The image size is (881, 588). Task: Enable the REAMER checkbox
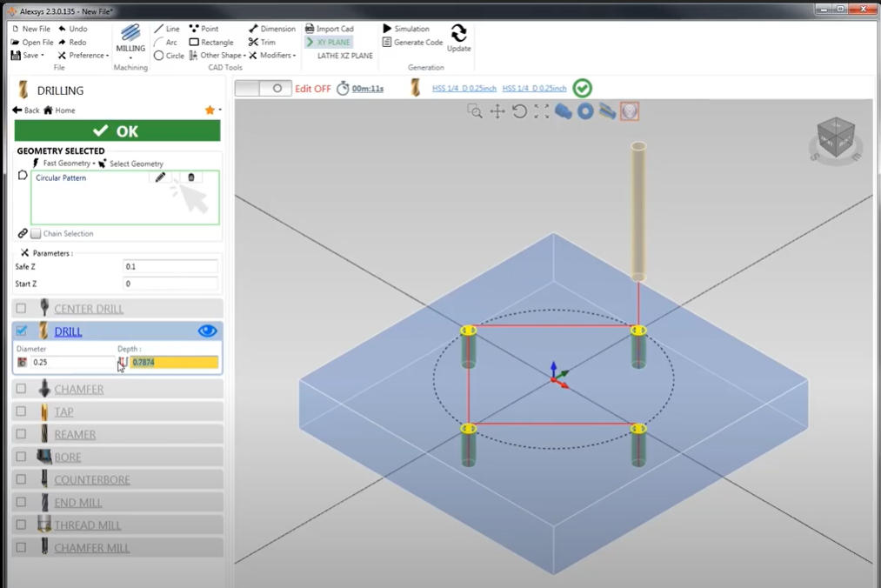point(22,434)
